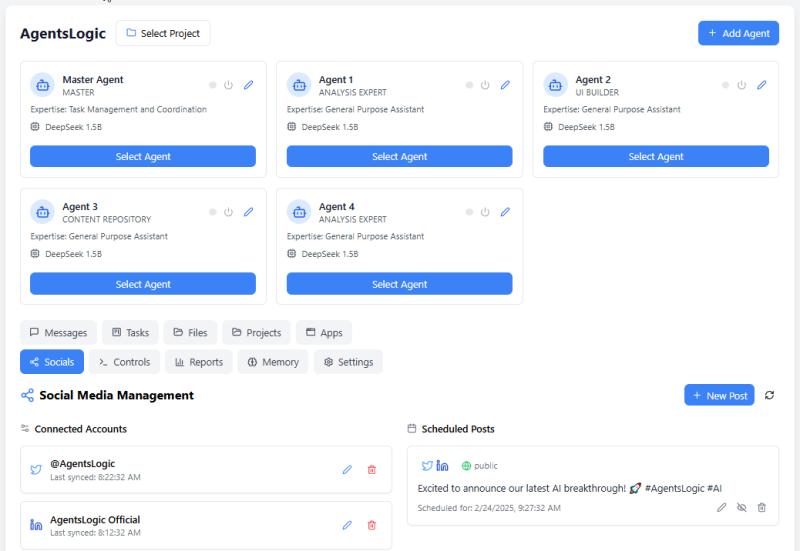The image size is (800, 551).
Task: Toggle the power button on Agent 1
Action: tap(485, 85)
